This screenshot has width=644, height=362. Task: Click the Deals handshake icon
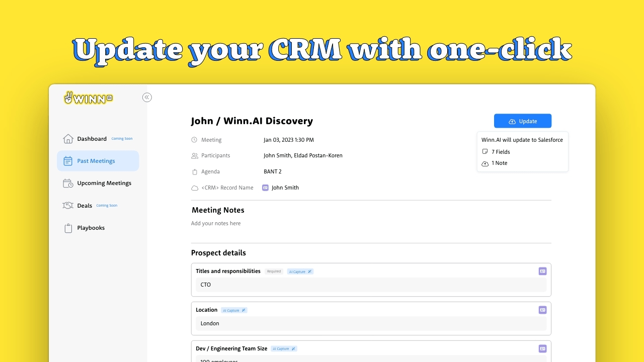click(x=68, y=206)
